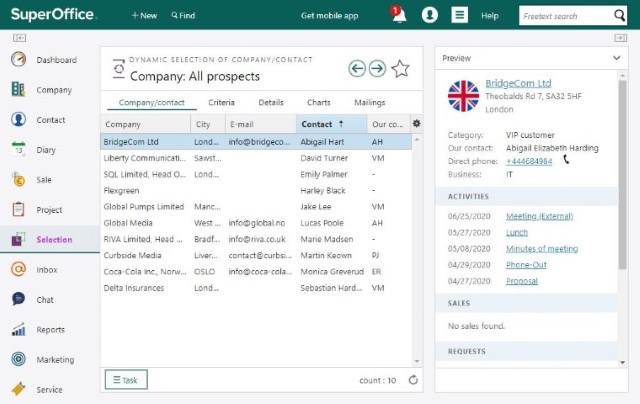Open Minutes of meeting link
The height and width of the screenshot is (404, 640).
[542, 249]
